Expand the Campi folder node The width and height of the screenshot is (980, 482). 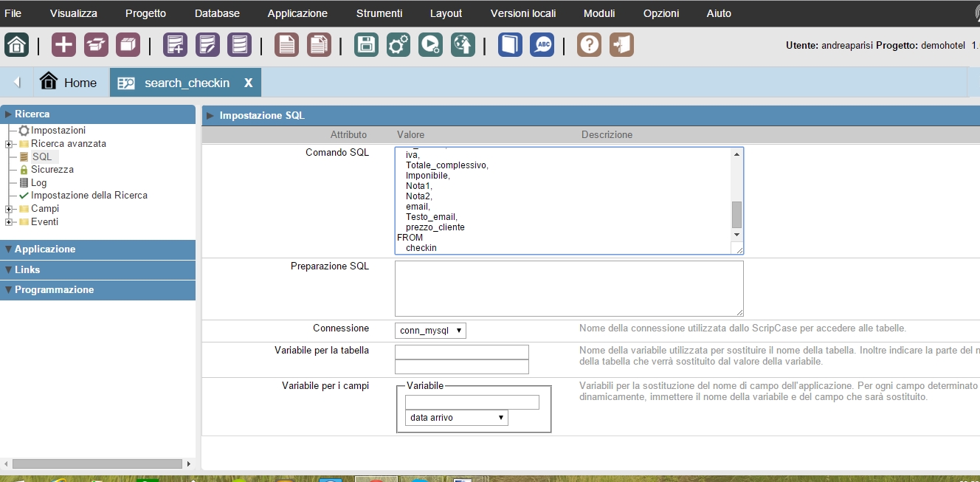(9, 209)
